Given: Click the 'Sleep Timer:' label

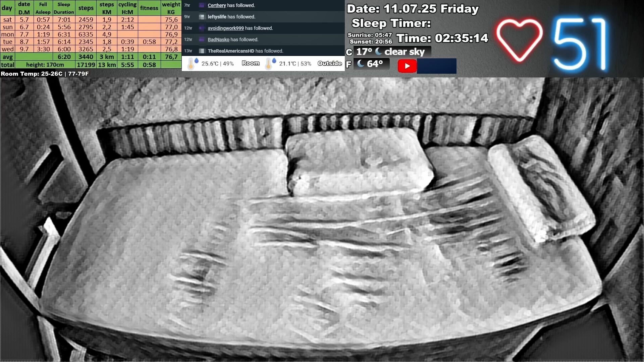Looking at the screenshot, I should [x=391, y=23].
